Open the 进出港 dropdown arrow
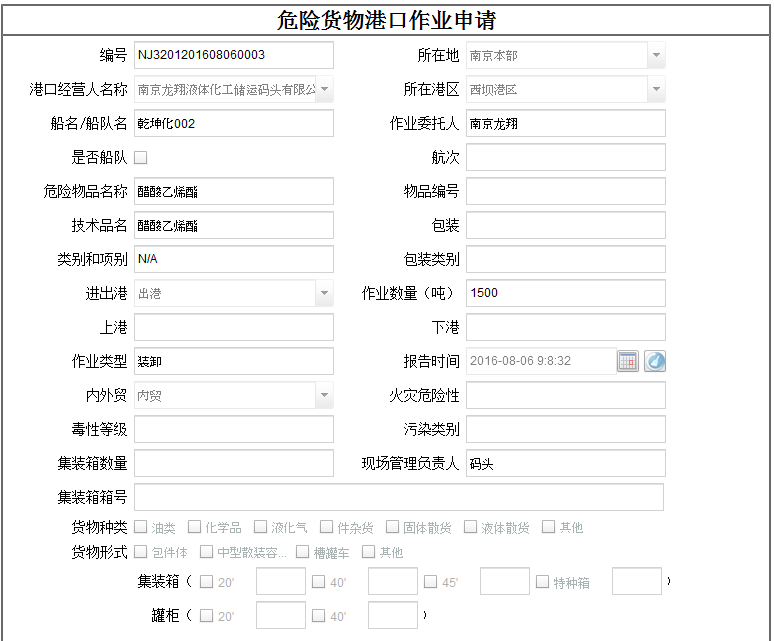774x641 pixels. click(x=324, y=293)
